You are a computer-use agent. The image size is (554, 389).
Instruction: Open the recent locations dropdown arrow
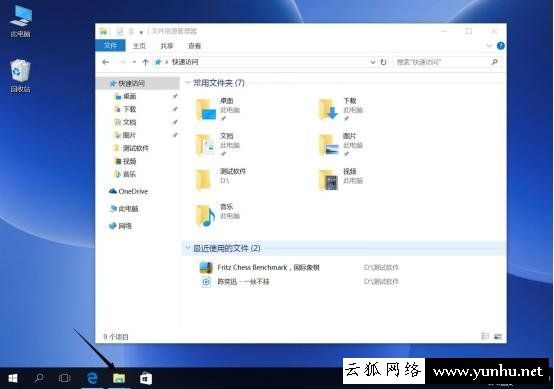pyautogui.click(x=134, y=62)
